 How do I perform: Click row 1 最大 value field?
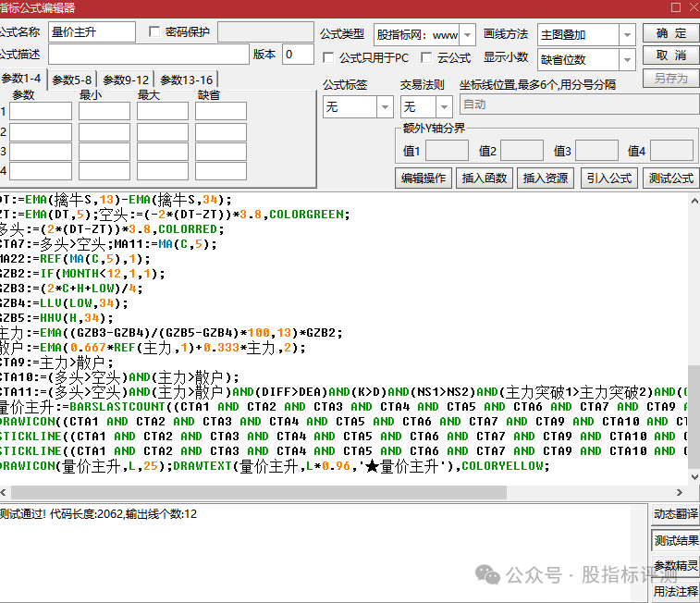pyautogui.click(x=163, y=111)
